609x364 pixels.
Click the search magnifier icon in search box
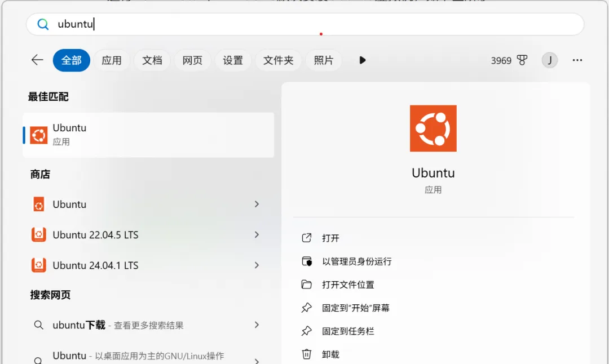click(43, 24)
